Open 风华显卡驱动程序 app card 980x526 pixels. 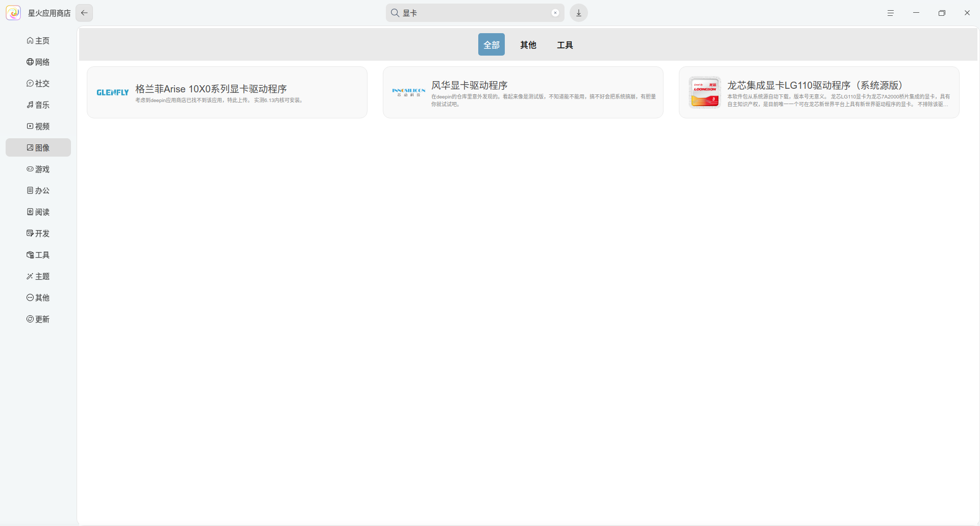click(x=523, y=92)
